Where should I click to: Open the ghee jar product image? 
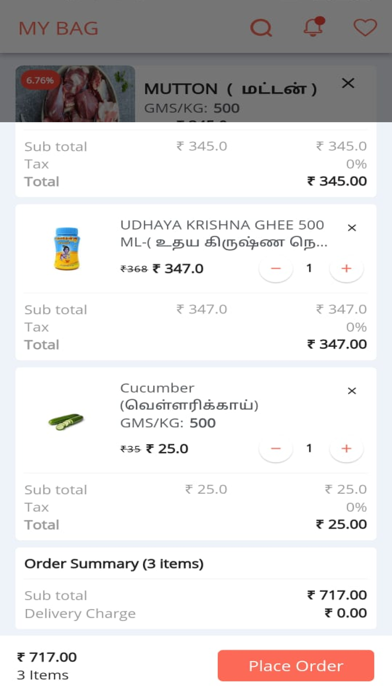point(67,249)
